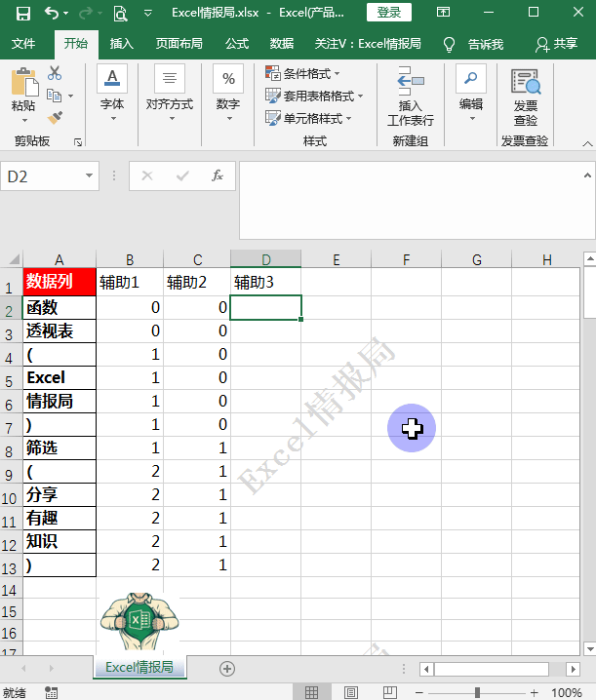Viewport: 596px width, 700px height.
Task: Open the 字体 font group
Action: (112, 93)
